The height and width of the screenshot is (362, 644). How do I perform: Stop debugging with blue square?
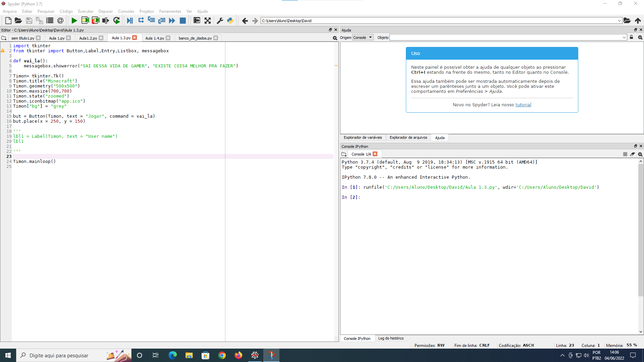click(183, 21)
